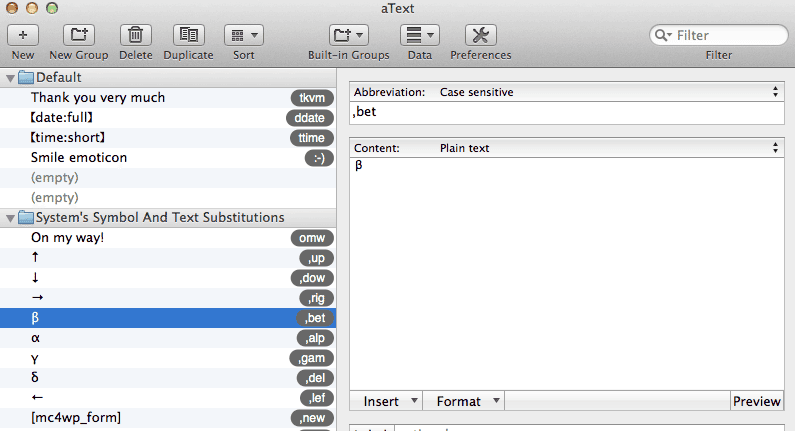The height and width of the screenshot is (431, 795).
Task: Click the ,up abbreviation badge
Action: click(316, 258)
